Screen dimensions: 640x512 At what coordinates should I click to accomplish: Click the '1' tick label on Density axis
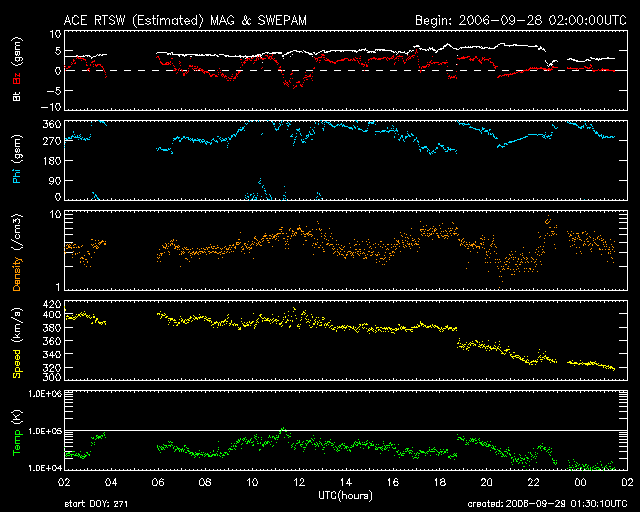tap(58, 287)
